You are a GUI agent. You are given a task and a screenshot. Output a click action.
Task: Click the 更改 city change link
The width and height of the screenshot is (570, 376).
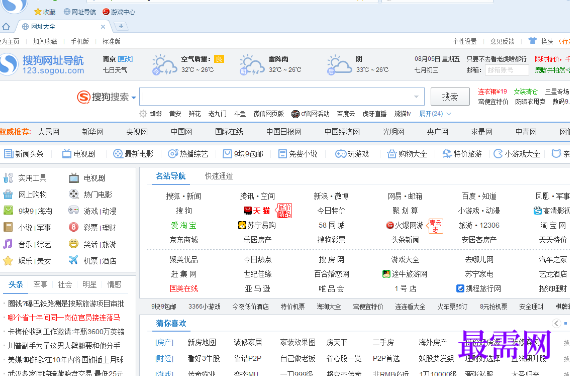click(x=125, y=59)
